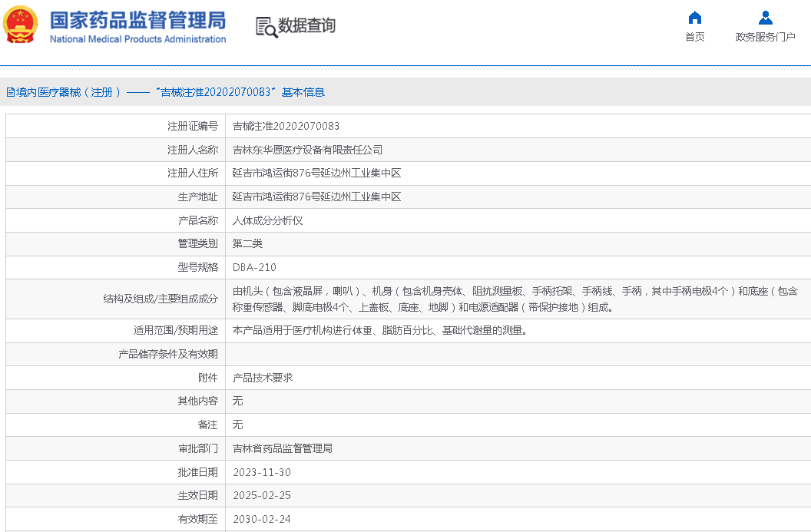Click the 注册人住所 address value
811x532 pixels.
tap(316, 173)
